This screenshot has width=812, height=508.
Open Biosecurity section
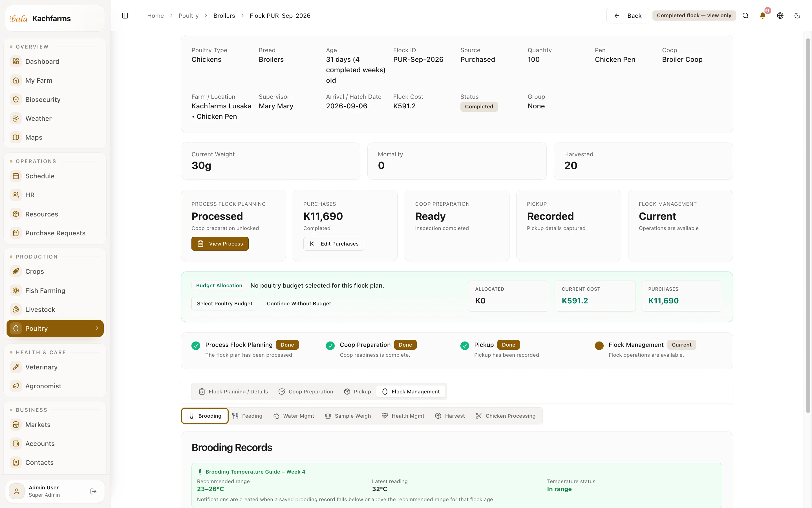55,99
